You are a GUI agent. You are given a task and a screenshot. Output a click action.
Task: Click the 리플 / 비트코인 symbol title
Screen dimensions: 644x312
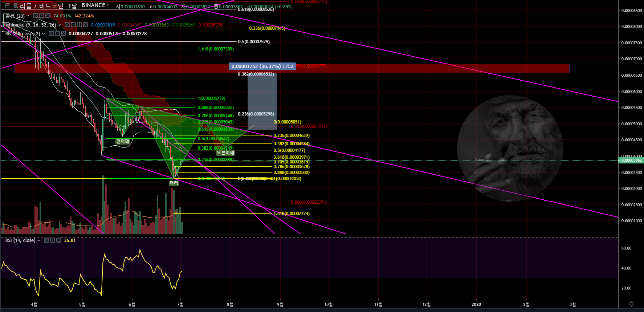(x=41, y=6)
